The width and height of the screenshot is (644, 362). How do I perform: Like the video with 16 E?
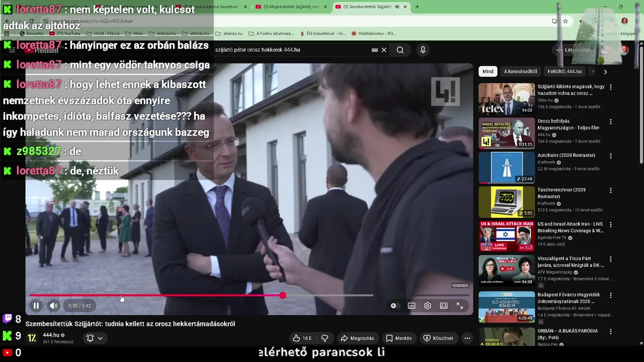(x=302, y=338)
